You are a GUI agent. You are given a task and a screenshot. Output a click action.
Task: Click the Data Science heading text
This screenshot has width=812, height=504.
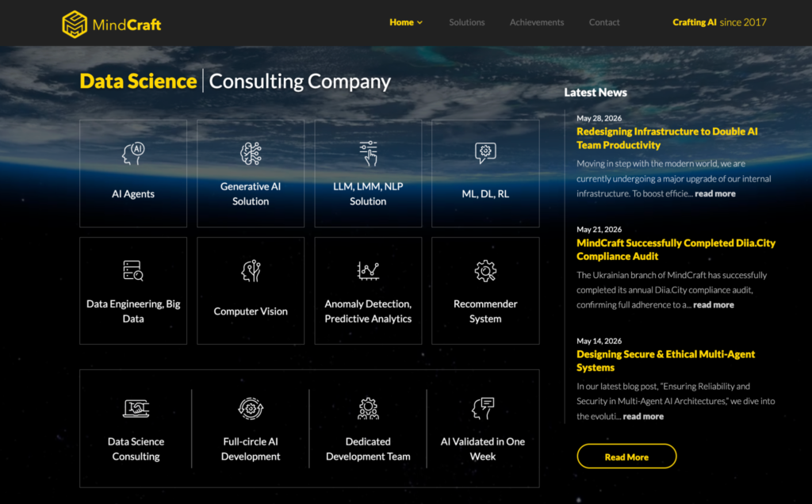[x=138, y=82]
